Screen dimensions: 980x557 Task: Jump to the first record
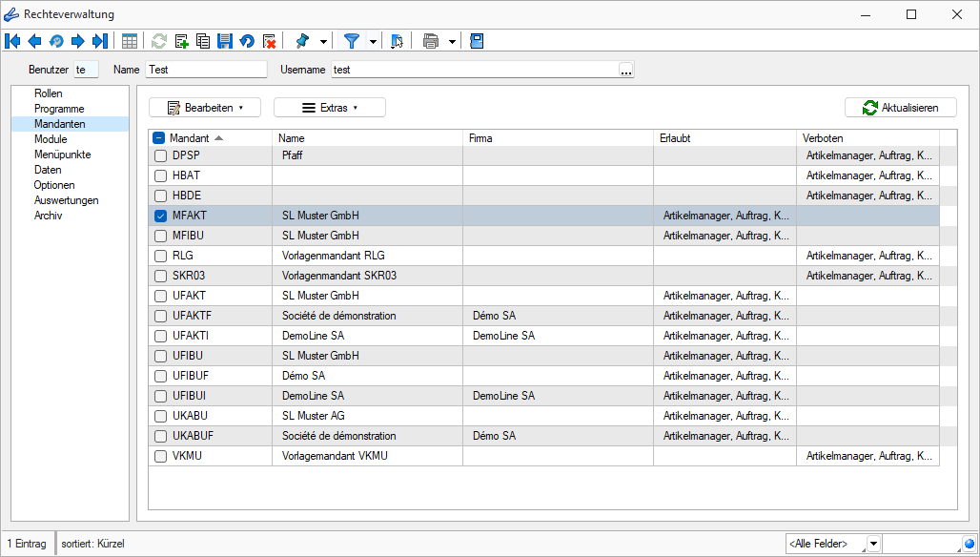coord(12,41)
